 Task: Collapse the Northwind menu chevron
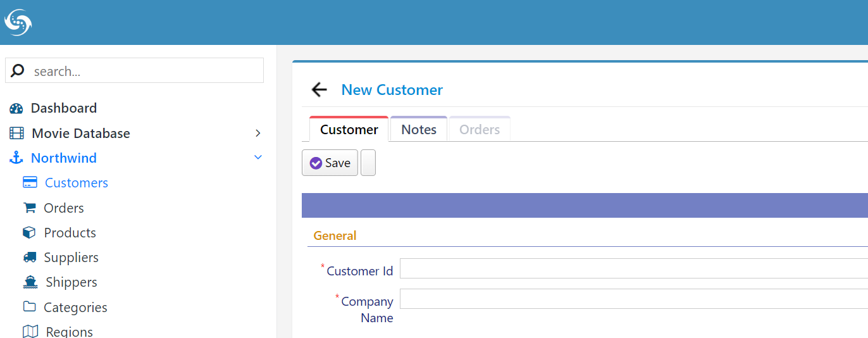(x=257, y=158)
